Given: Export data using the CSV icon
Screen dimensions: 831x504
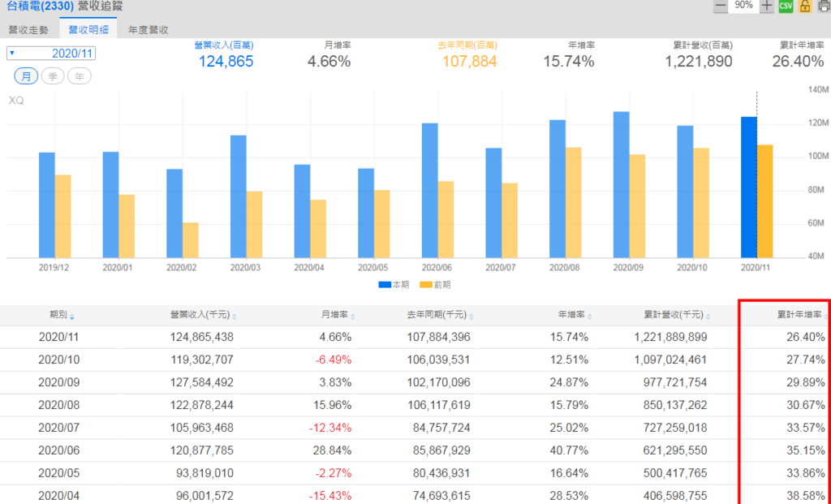Looking at the screenshot, I should coord(786,6).
